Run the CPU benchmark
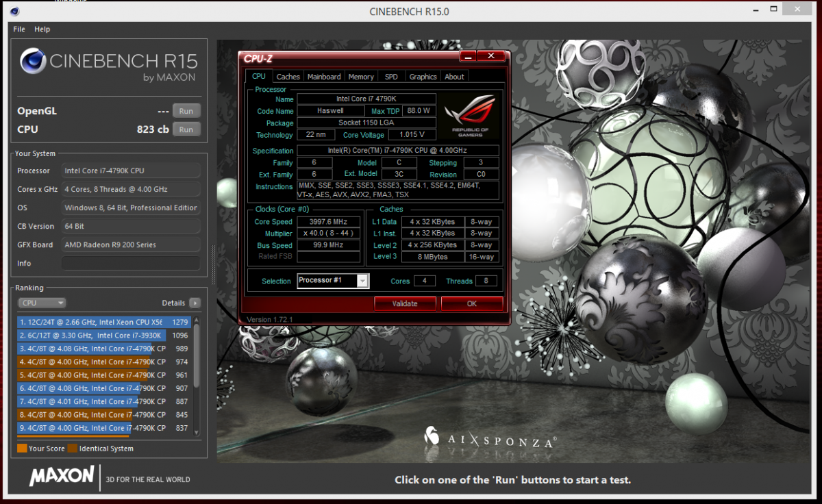The height and width of the screenshot is (504, 822). click(x=186, y=129)
